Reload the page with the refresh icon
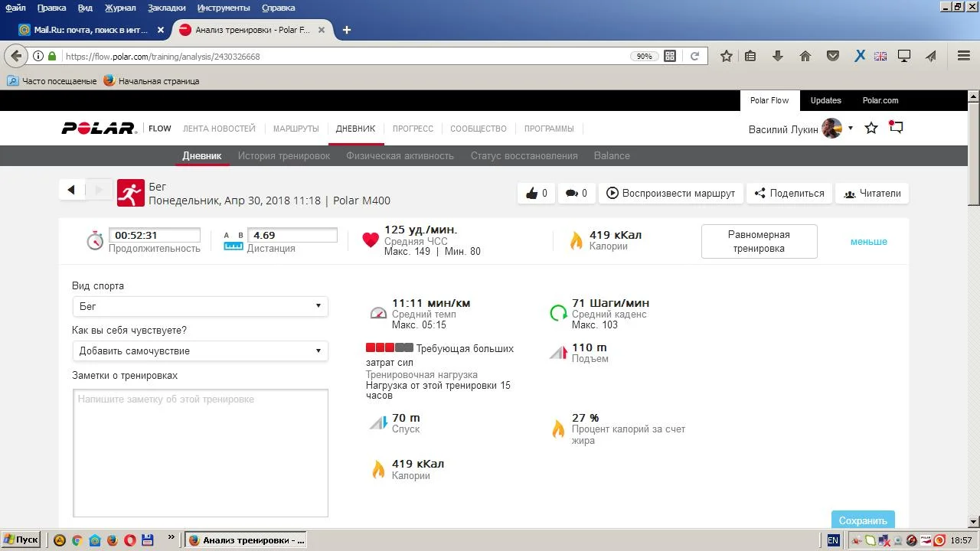980x551 pixels. (x=694, y=56)
